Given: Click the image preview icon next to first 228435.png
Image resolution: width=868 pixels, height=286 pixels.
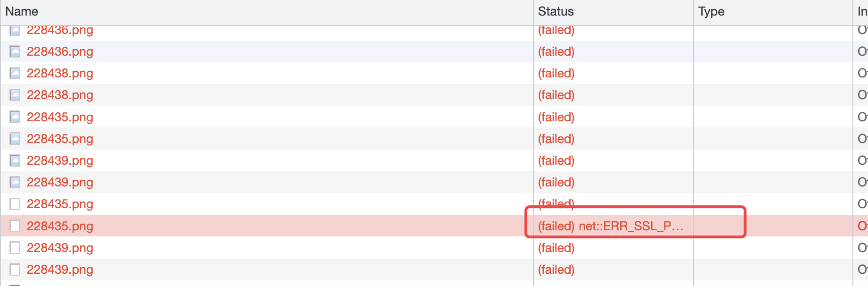Looking at the screenshot, I should pyautogui.click(x=15, y=117).
